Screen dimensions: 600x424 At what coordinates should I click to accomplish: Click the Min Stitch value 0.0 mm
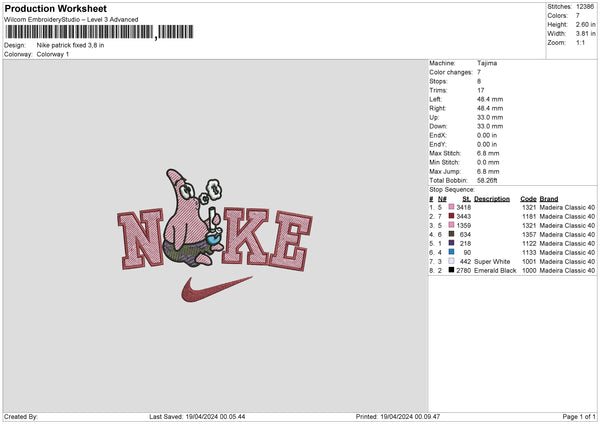click(x=488, y=162)
